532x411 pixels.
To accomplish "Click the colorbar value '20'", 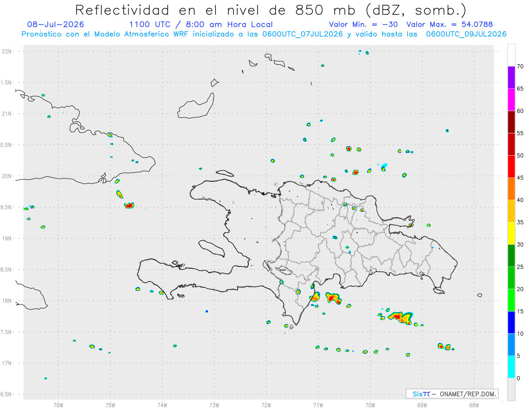I will click(x=520, y=289).
